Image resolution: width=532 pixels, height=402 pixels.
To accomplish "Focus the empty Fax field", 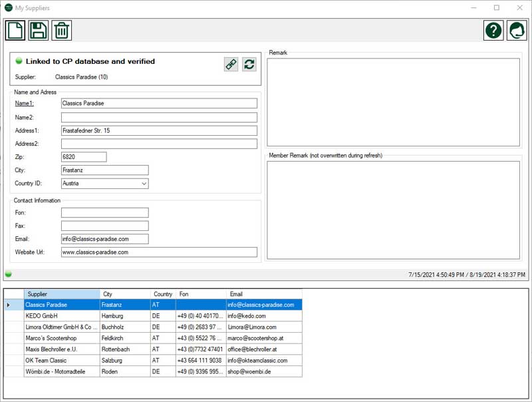I will pyautogui.click(x=105, y=226).
